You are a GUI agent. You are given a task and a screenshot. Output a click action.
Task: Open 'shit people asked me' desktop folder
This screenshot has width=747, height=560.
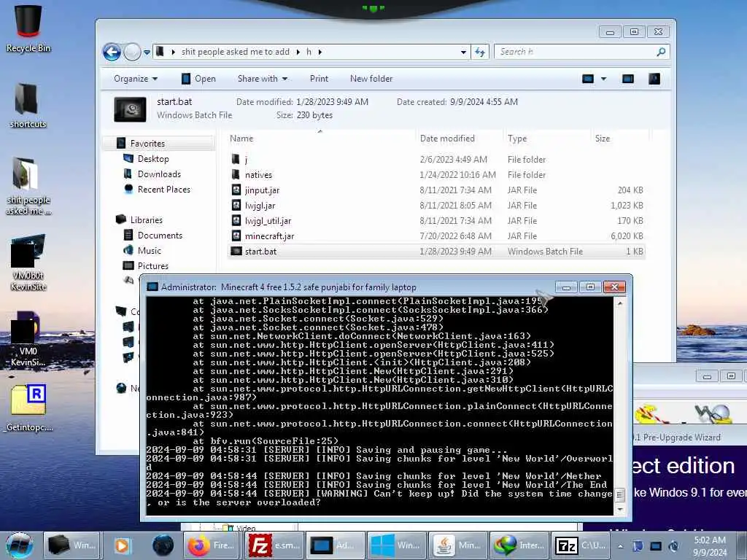28,186
